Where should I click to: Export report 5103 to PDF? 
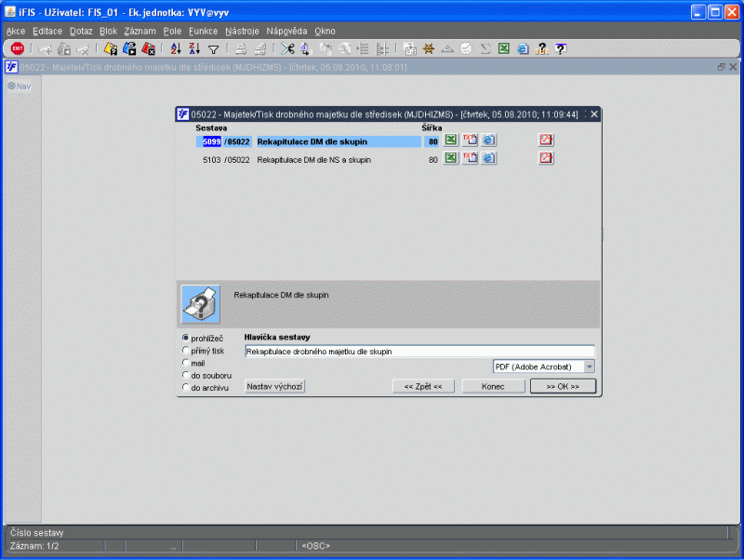(x=546, y=158)
